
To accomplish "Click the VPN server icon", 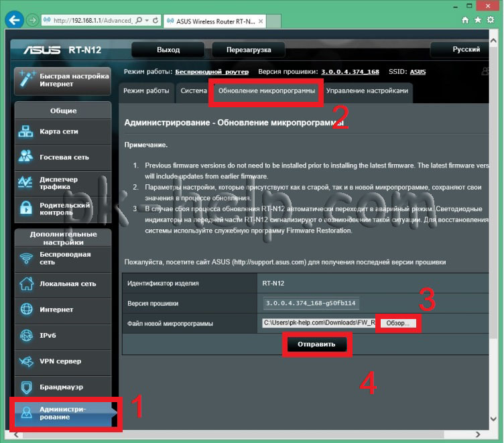I will (x=26, y=361).
